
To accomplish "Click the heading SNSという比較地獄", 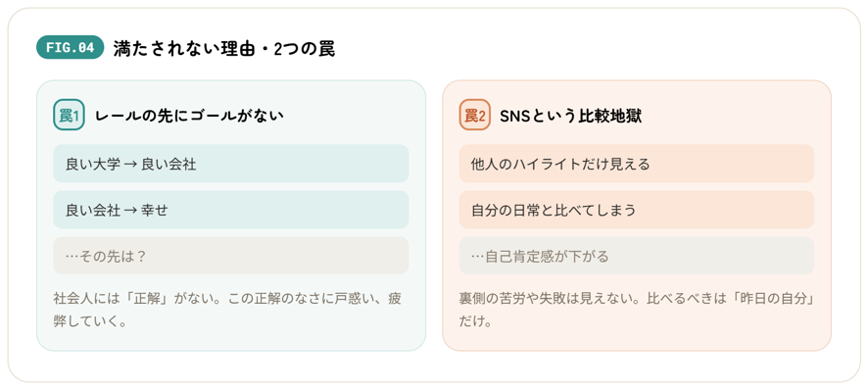I will (571, 116).
